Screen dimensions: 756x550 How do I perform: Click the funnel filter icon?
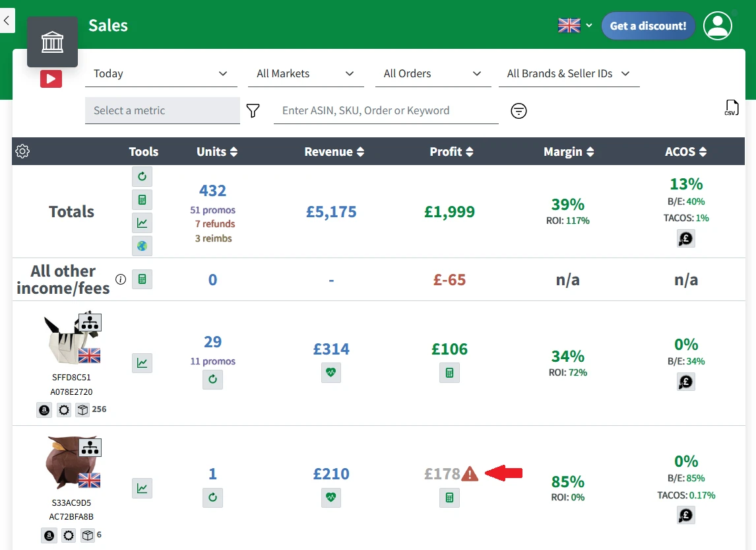point(253,110)
